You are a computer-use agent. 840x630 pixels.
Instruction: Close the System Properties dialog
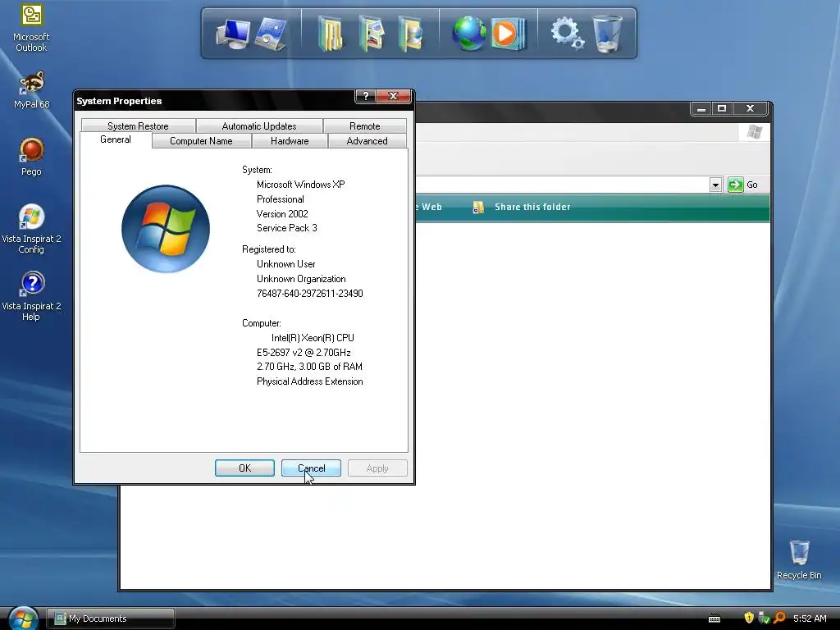click(393, 96)
